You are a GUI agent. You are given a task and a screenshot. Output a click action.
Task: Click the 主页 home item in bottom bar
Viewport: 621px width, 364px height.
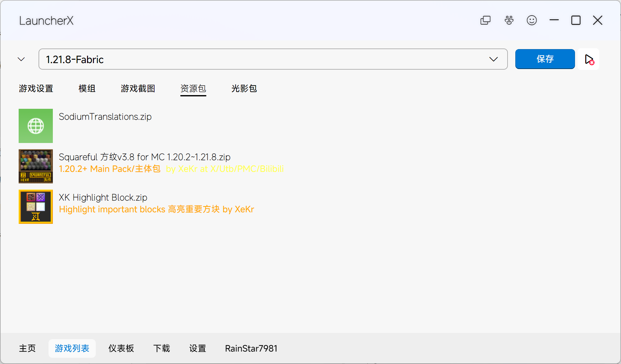tap(27, 348)
